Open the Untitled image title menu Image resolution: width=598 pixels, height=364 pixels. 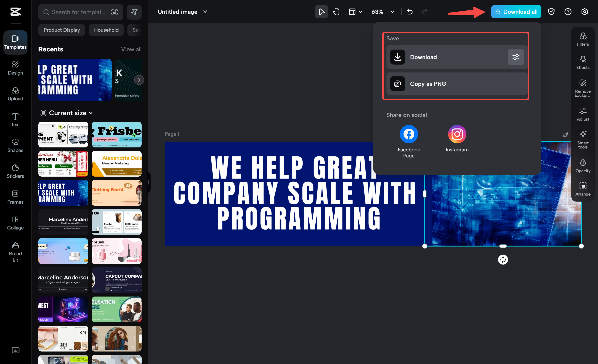click(205, 12)
